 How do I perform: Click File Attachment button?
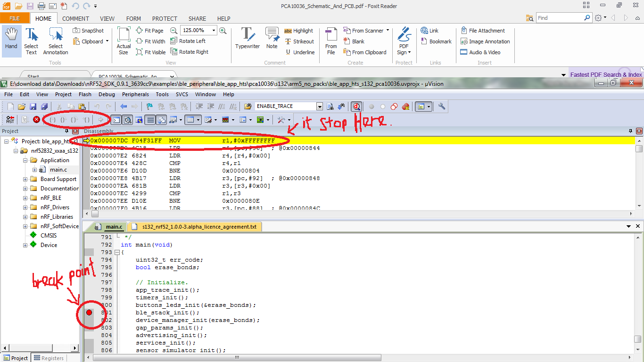pos(482,31)
